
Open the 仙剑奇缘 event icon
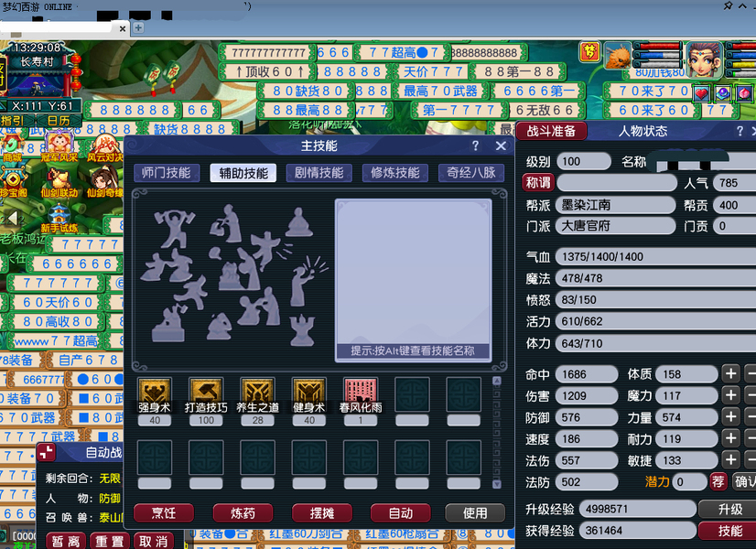click(104, 183)
